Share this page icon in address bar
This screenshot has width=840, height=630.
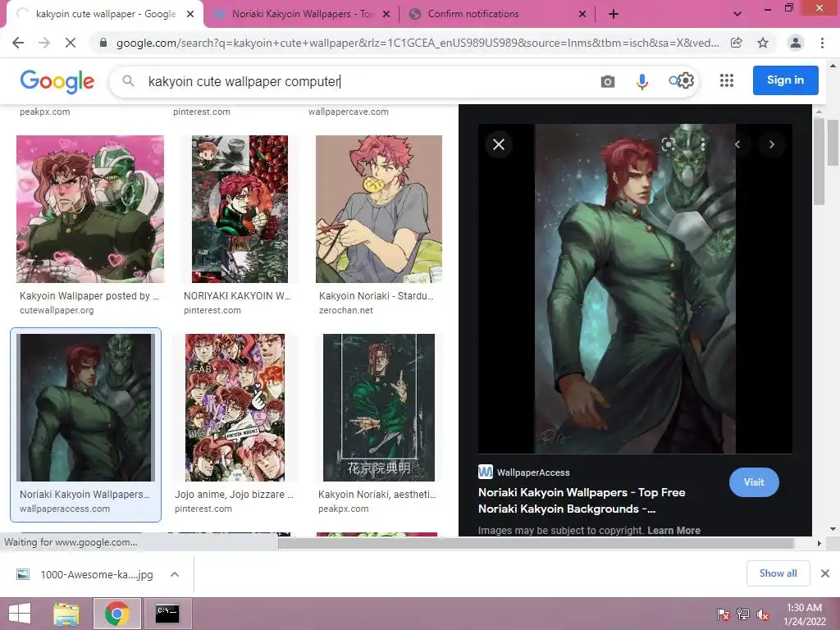[x=737, y=43]
